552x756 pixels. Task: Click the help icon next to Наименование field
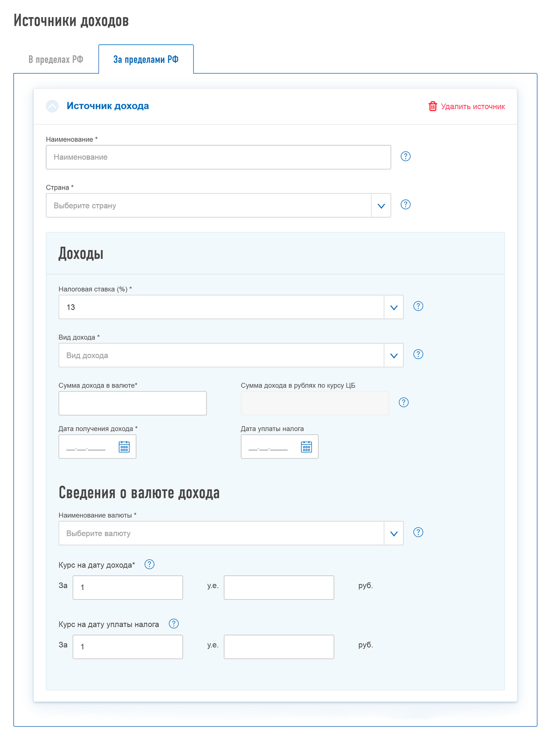point(405,156)
